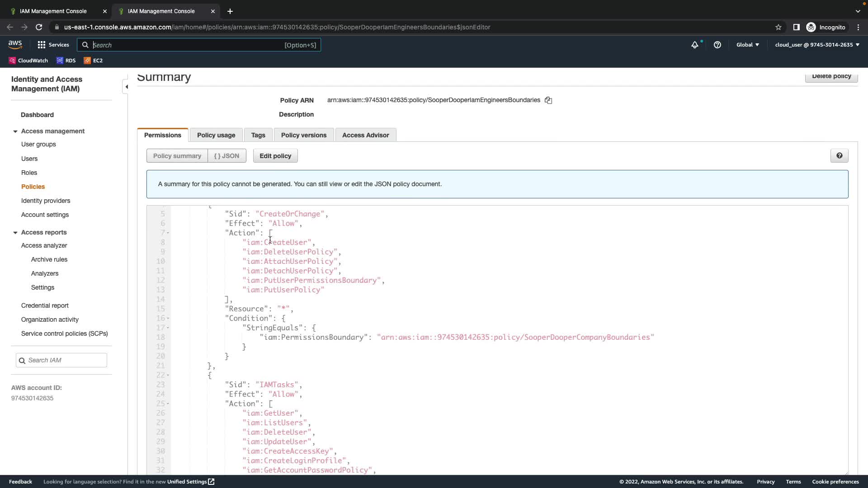Open the Access Advisor tab
This screenshot has height=488, width=868.
[365, 135]
